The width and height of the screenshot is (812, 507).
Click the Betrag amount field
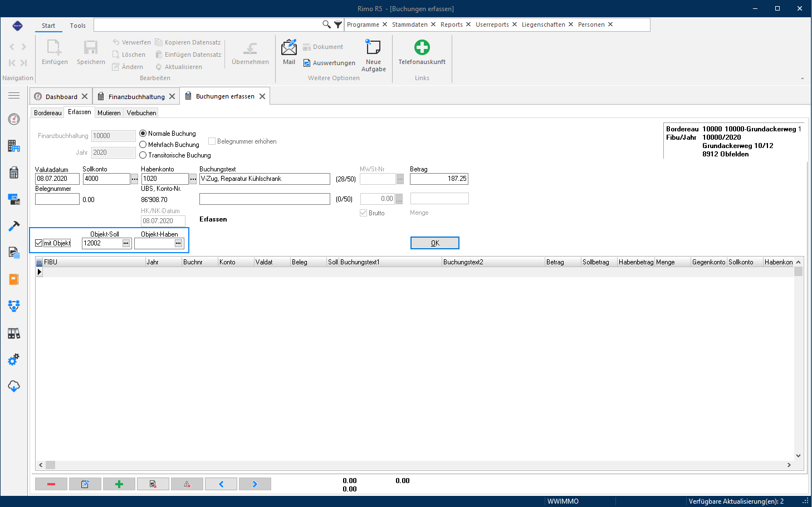coord(439,179)
